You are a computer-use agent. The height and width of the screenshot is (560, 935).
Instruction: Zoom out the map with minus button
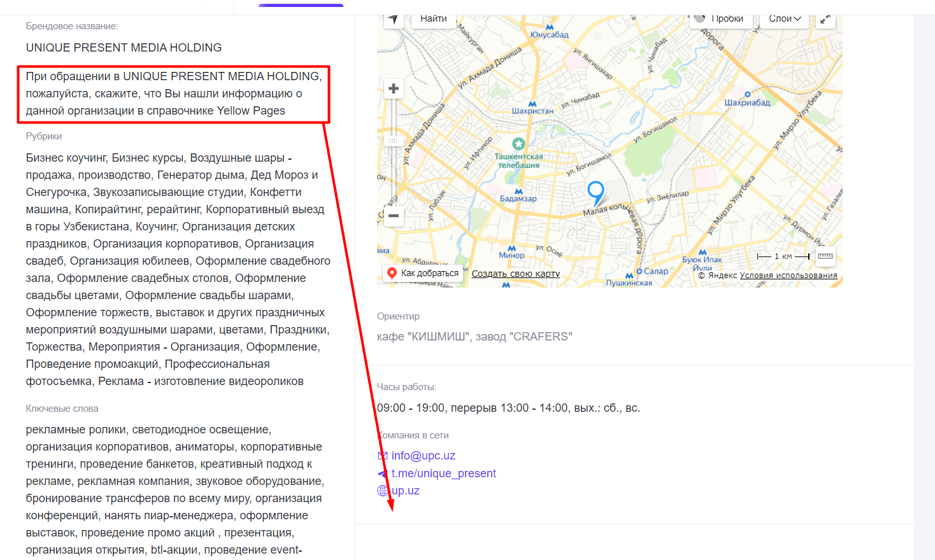click(x=394, y=216)
